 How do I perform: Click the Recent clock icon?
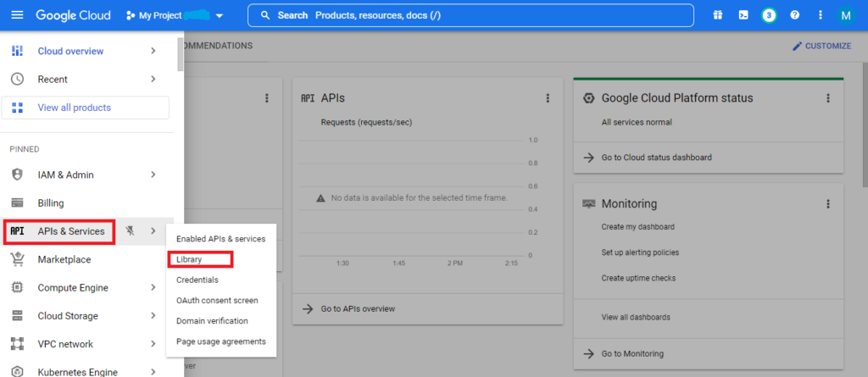click(x=17, y=79)
